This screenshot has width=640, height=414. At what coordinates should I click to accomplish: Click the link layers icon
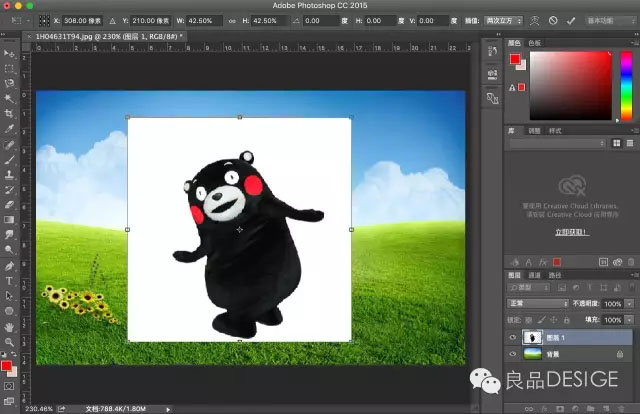(529, 408)
